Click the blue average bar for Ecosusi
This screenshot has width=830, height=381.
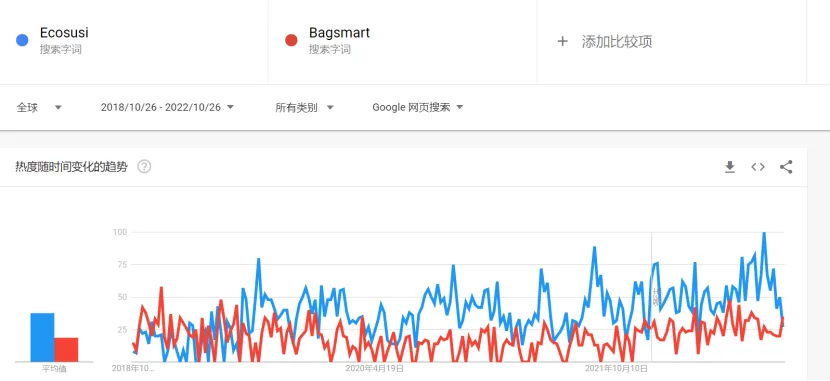[42, 337]
